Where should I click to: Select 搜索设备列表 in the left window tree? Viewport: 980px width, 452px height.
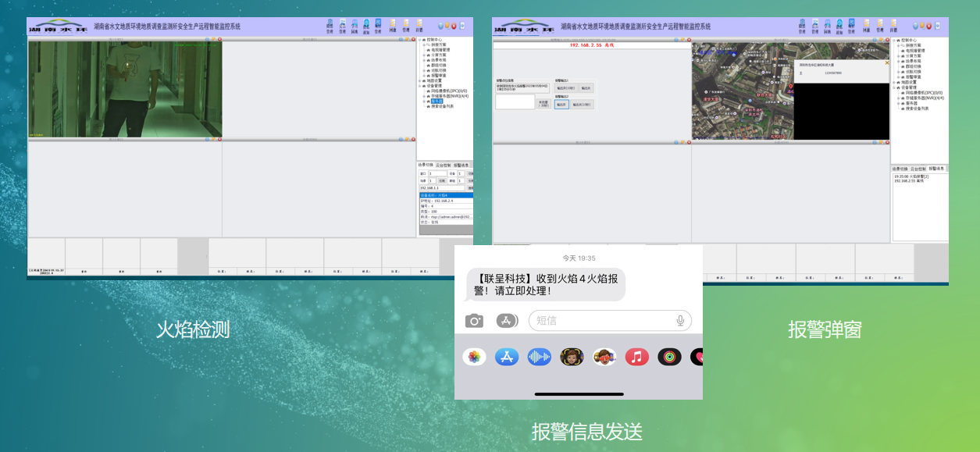coord(442,106)
